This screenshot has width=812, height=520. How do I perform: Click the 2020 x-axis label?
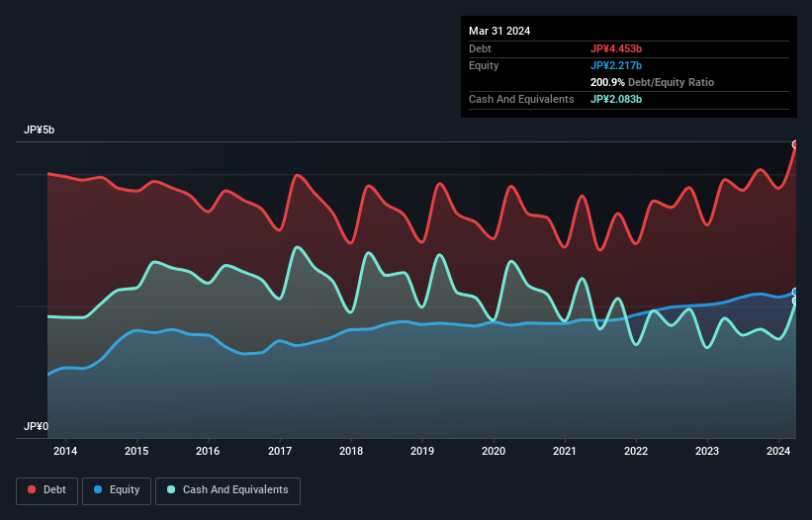(494, 451)
